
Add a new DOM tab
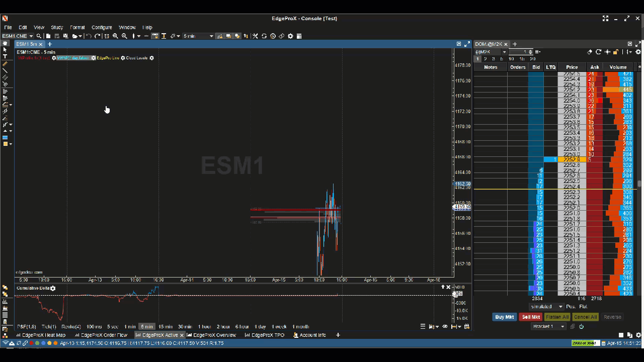click(x=515, y=44)
